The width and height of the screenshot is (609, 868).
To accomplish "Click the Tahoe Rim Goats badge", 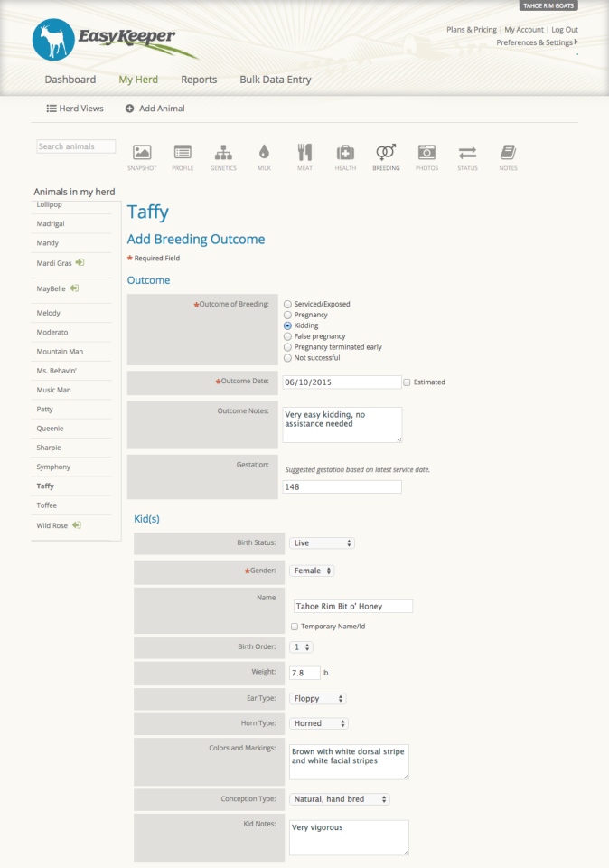I will point(548,5).
